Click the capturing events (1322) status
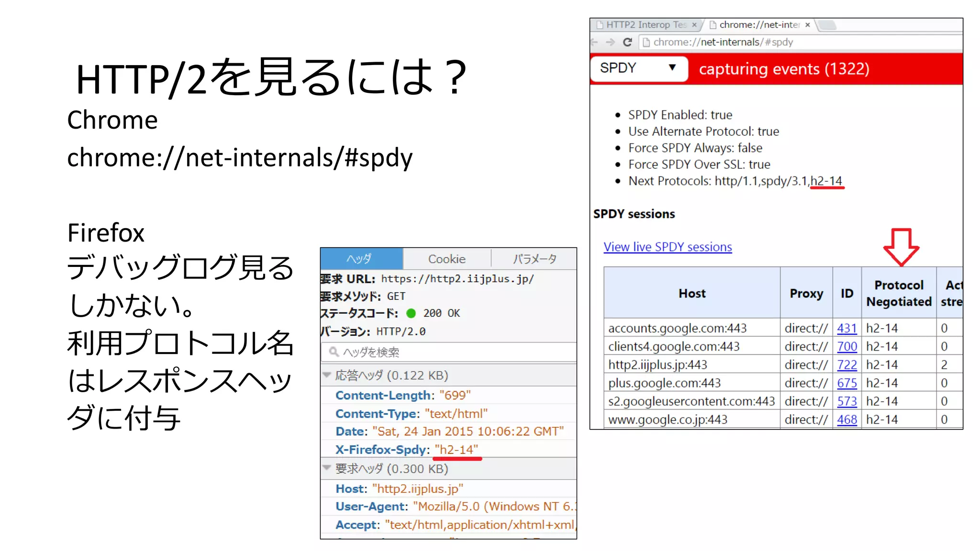 point(784,69)
